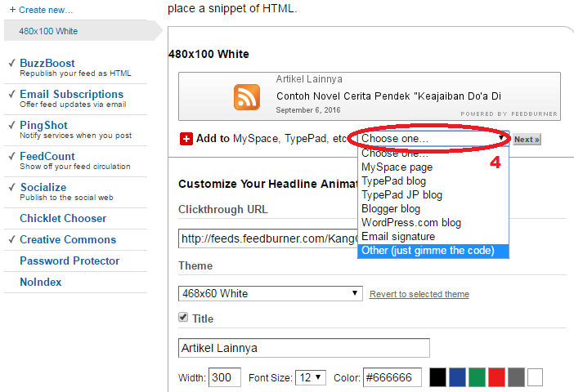Select Other (just gimme the code)
Screen dimensions: 574x392
(x=433, y=251)
